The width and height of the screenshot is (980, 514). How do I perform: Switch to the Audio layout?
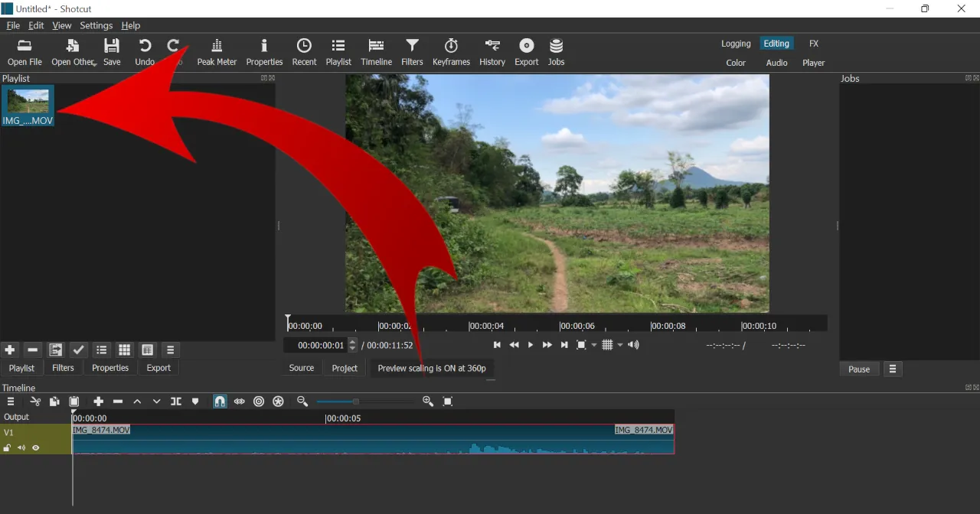pos(776,63)
